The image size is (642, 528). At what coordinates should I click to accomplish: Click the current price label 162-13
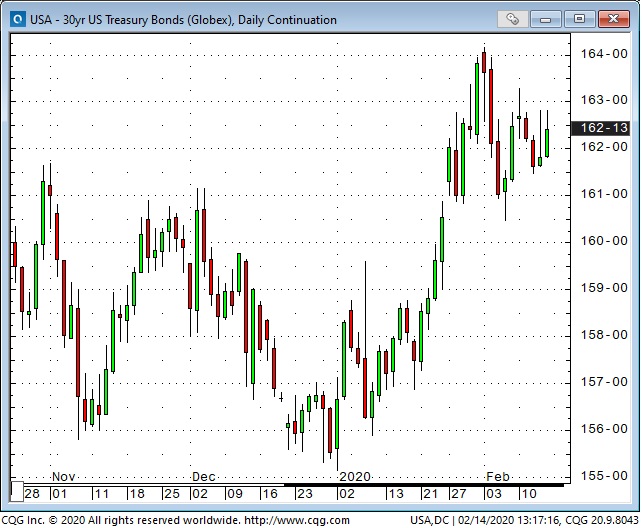point(600,128)
